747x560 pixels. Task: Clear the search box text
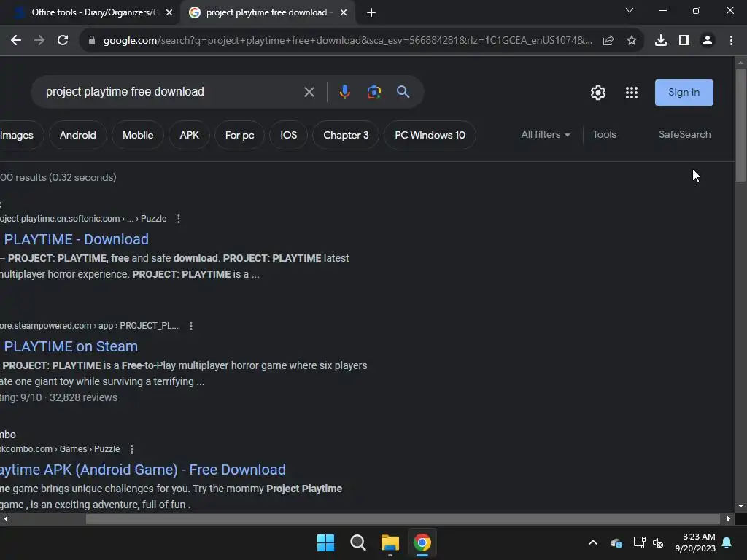pyautogui.click(x=309, y=92)
